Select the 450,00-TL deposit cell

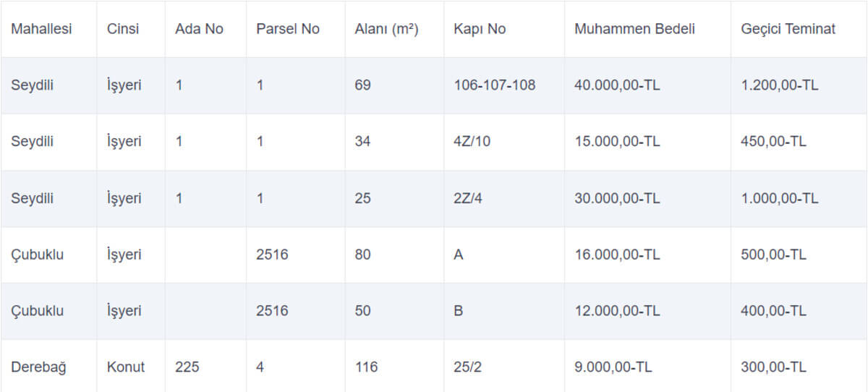[x=799, y=142]
